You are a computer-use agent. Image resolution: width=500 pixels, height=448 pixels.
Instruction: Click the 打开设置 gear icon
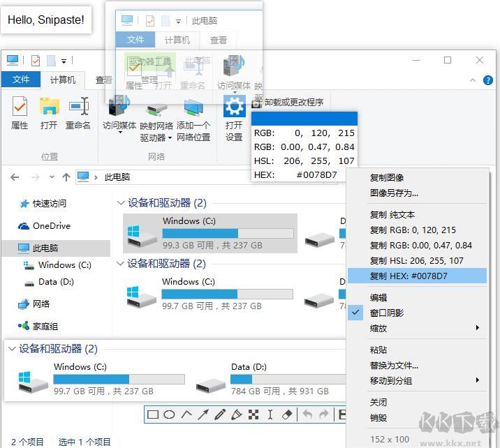pyautogui.click(x=234, y=107)
